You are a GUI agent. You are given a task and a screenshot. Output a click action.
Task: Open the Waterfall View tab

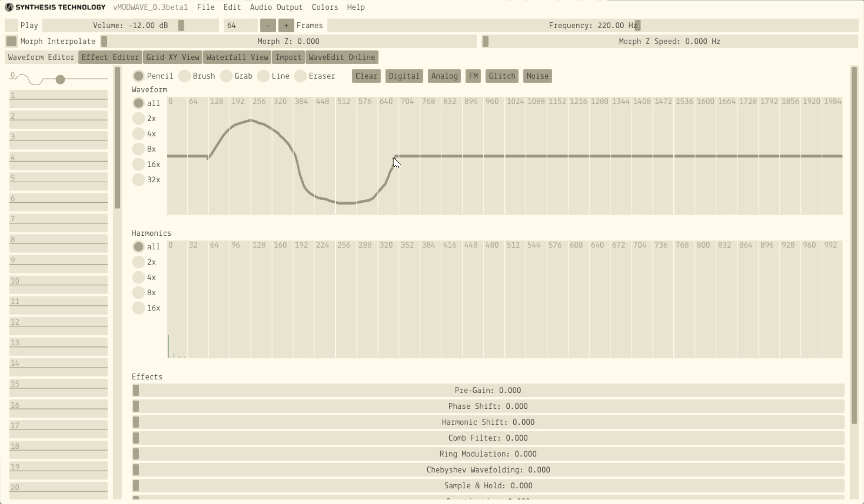tap(237, 57)
